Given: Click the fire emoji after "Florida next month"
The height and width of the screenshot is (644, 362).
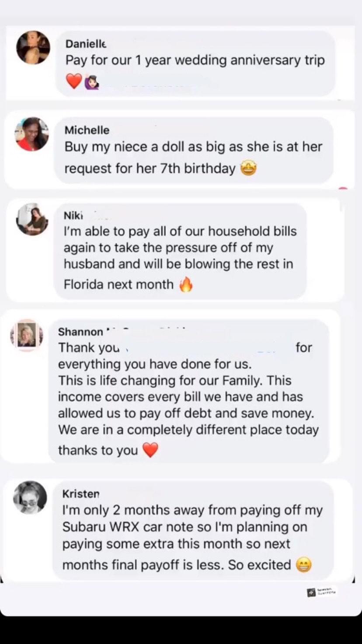Looking at the screenshot, I should point(186,285).
